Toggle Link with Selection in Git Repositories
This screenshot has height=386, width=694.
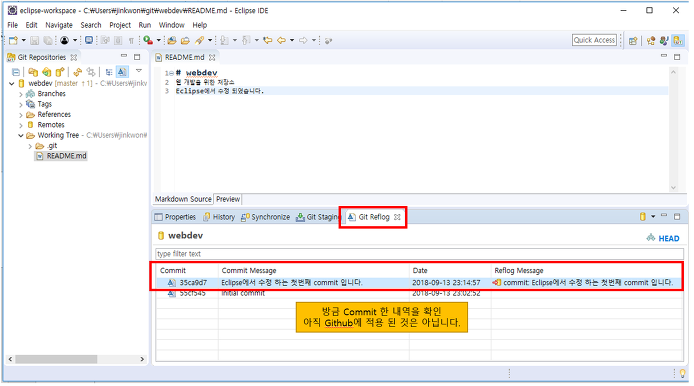(x=91, y=72)
